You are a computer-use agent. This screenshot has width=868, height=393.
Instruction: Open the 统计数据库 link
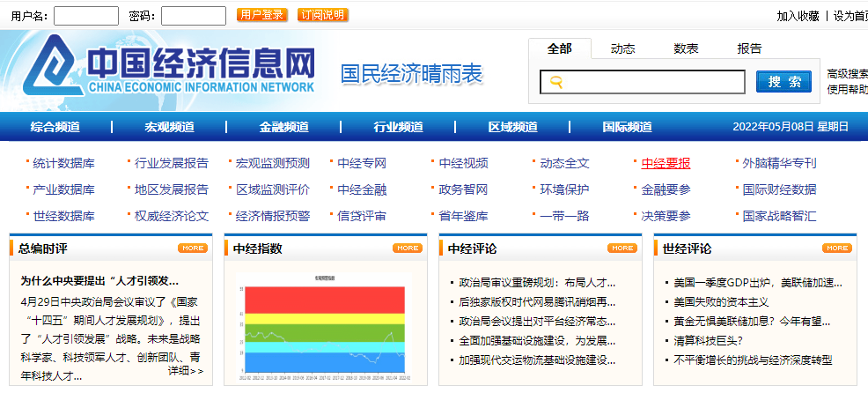click(63, 164)
